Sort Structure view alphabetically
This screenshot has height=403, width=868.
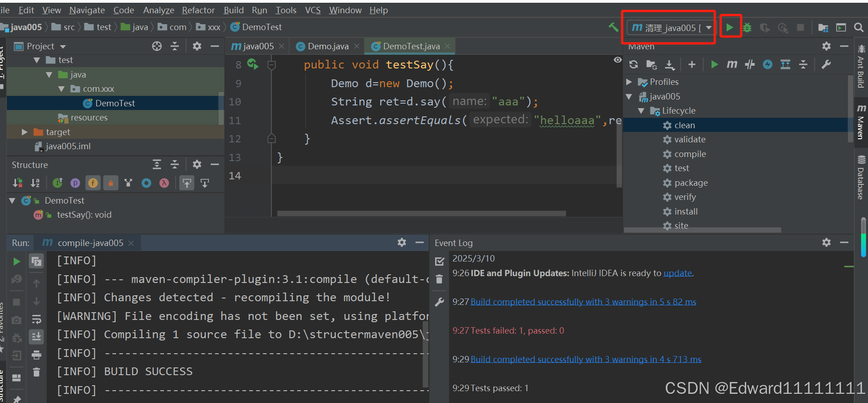35,183
